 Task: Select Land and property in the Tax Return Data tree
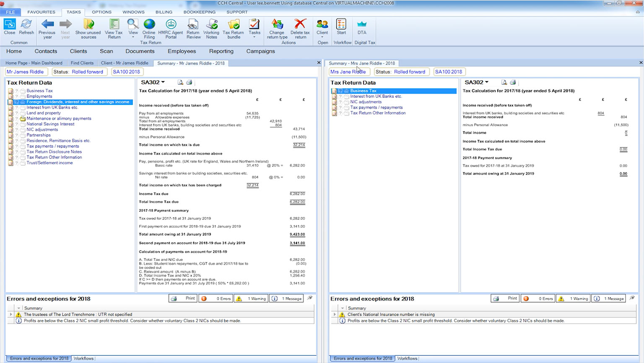pyautogui.click(x=44, y=113)
